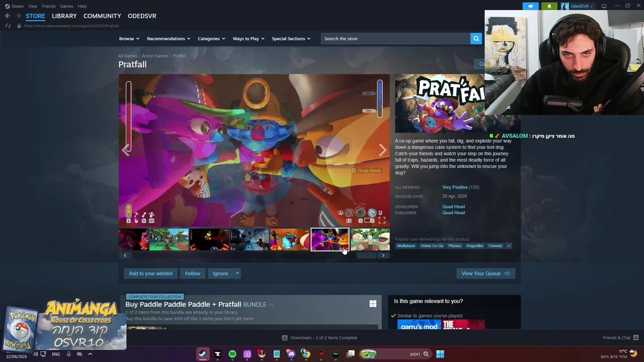Screen dimensions: 644x362
Task: Open the Ignore options dropdown arrow
Action: (x=237, y=274)
